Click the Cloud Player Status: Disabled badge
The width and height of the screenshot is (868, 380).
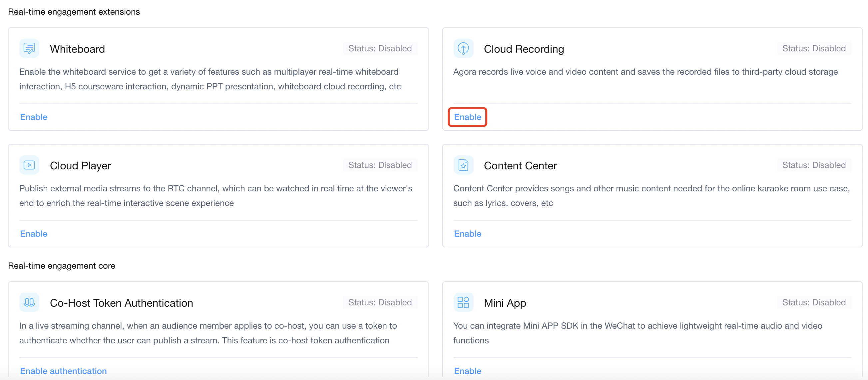click(380, 165)
